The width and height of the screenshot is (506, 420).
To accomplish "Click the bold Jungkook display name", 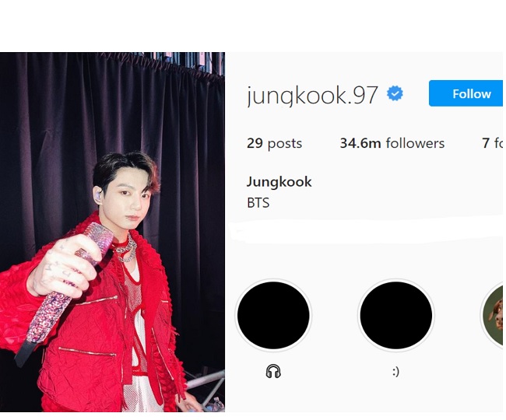I will pos(279,182).
